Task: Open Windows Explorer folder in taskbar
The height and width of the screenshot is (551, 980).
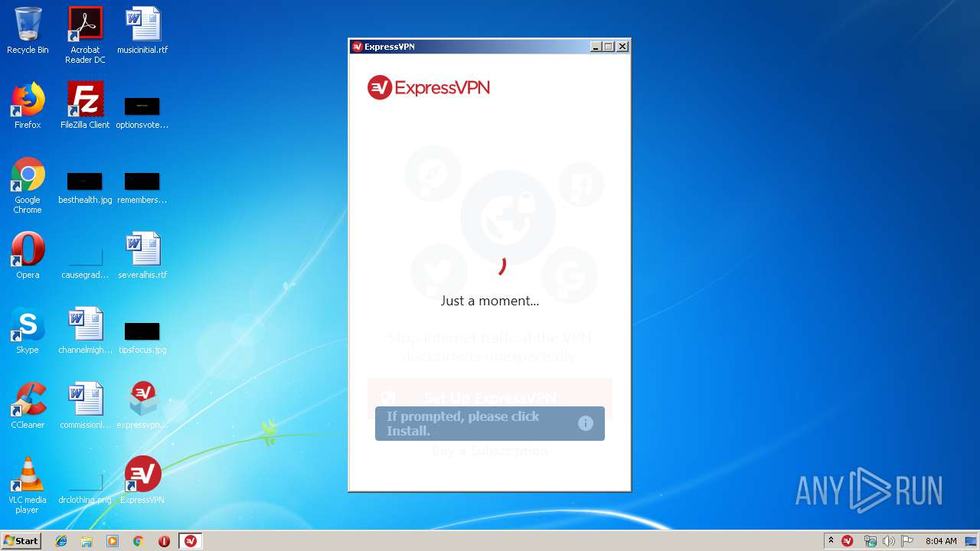Action: coord(87,541)
